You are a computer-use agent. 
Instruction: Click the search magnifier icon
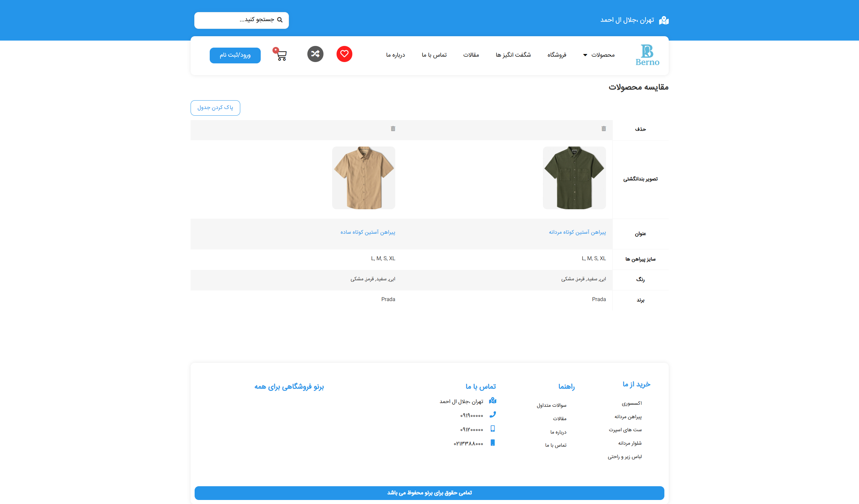280,20
